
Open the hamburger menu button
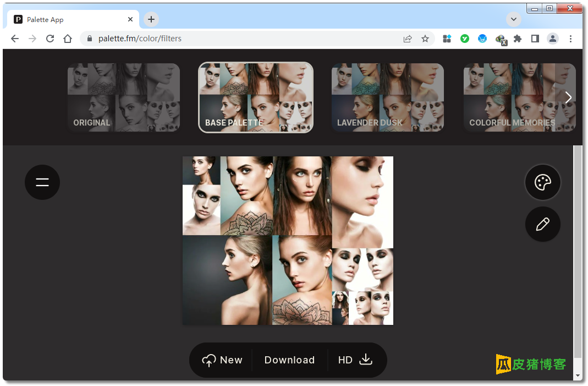pyautogui.click(x=42, y=182)
